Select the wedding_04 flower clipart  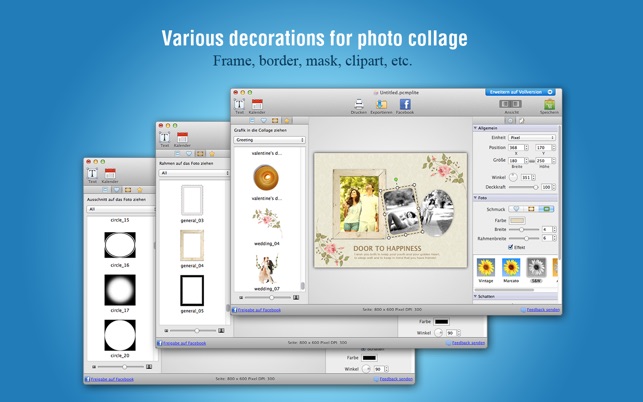click(x=267, y=222)
